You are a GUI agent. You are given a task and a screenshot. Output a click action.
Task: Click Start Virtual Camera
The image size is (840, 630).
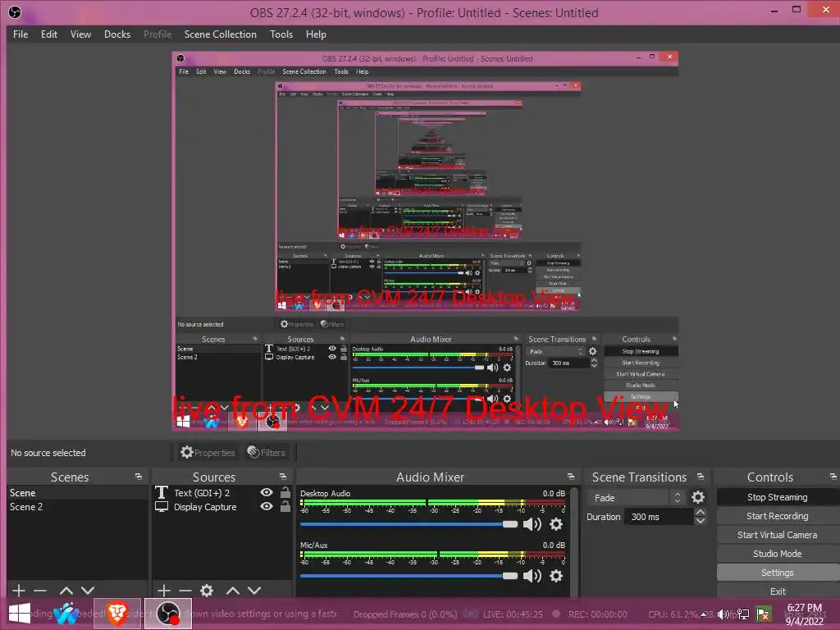(x=778, y=535)
